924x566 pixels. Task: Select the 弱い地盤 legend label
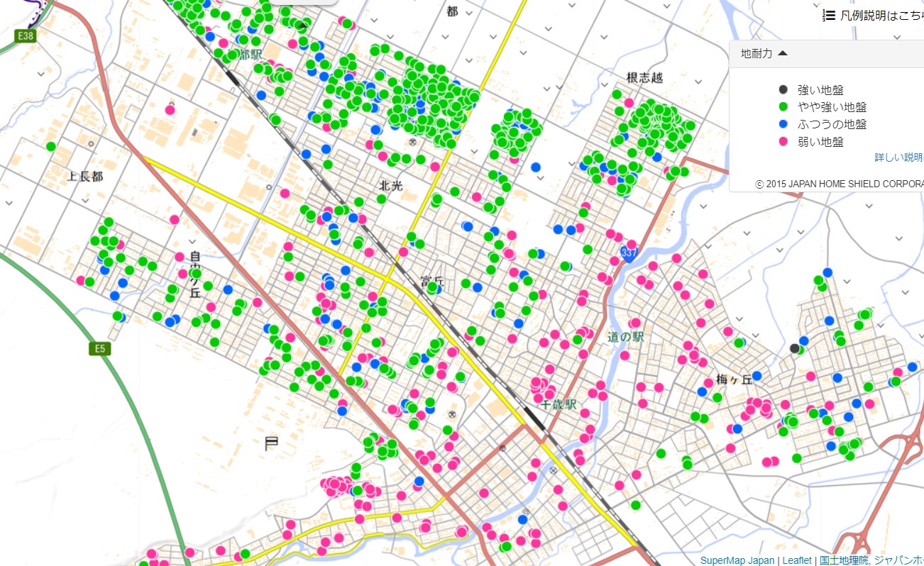point(820,142)
